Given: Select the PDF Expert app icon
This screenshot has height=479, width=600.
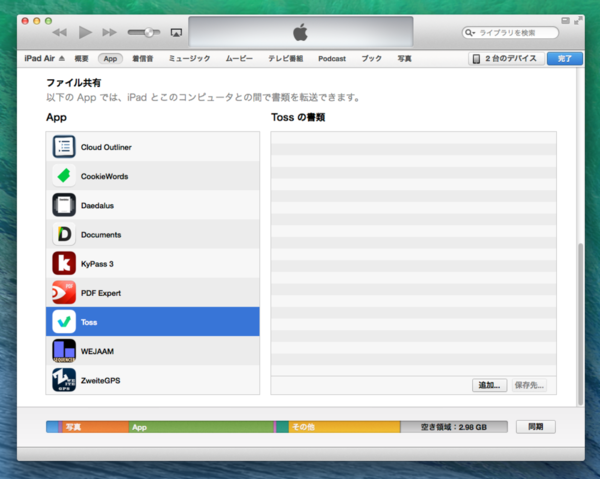Looking at the screenshot, I should click(64, 293).
